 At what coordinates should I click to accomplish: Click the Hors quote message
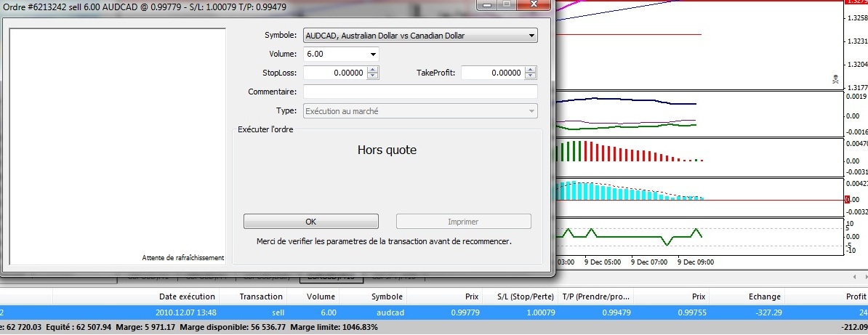pos(387,150)
